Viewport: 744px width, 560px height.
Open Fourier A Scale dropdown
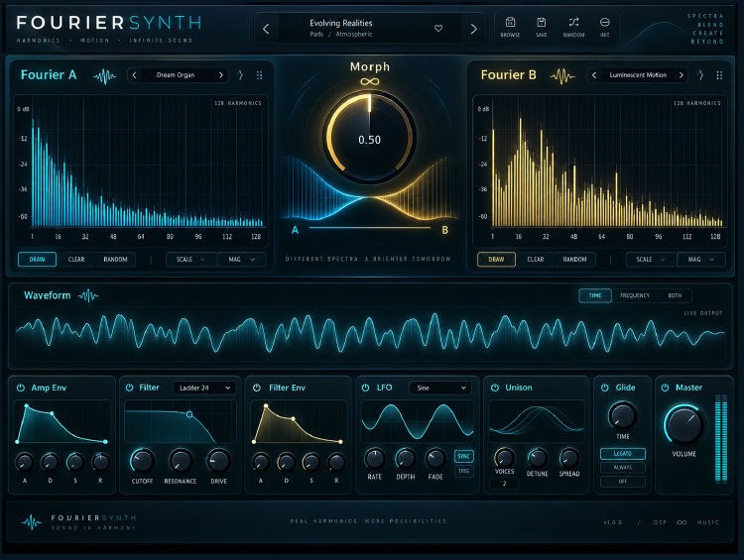(x=190, y=260)
